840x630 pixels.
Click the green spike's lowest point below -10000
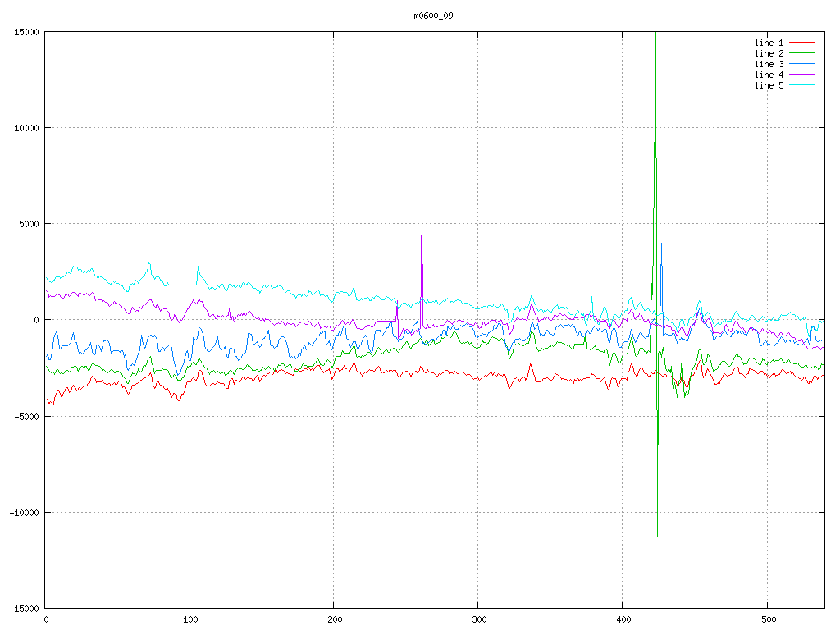pyautogui.click(x=657, y=536)
